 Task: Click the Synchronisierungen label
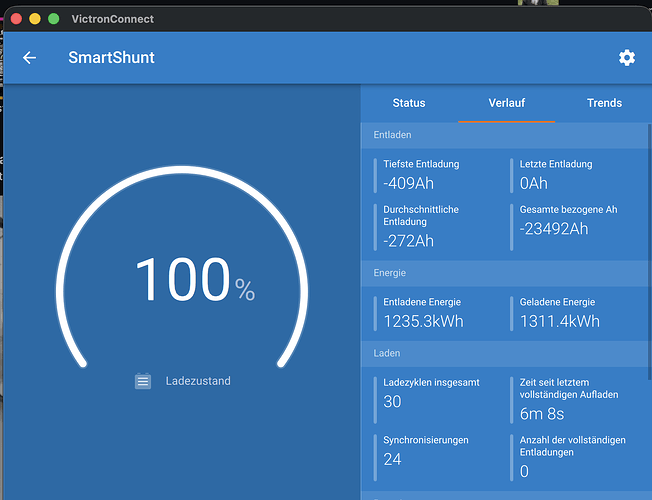point(426,440)
